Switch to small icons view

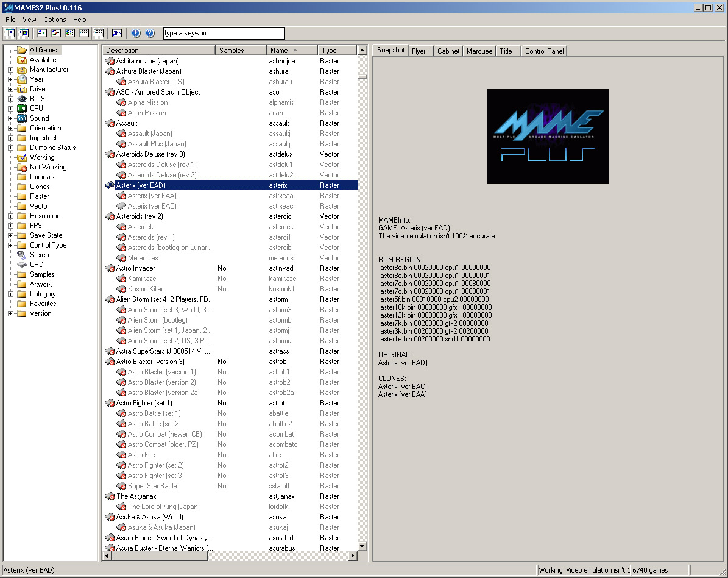pyautogui.click(x=56, y=33)
